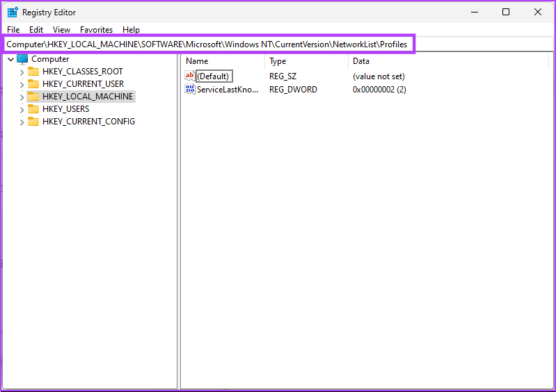556x392 pixels.
Task: Click the Registry Editor app icon
Action: click(13, 12)
